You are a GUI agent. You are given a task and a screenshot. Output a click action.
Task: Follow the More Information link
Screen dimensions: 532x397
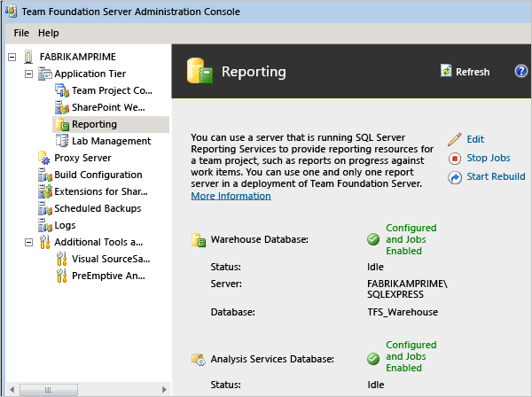point(231,196)
